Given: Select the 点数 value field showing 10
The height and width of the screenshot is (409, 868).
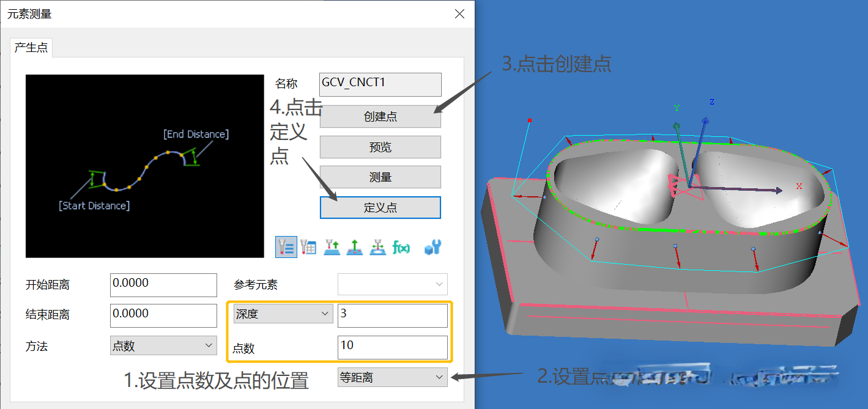Looking at the screenshot, I should point(392,347).
